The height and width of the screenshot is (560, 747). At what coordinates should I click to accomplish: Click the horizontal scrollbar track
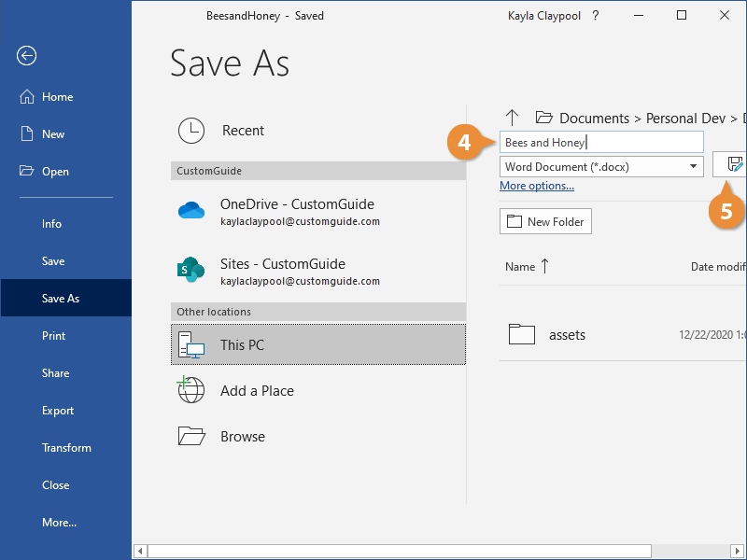(439, 551)
